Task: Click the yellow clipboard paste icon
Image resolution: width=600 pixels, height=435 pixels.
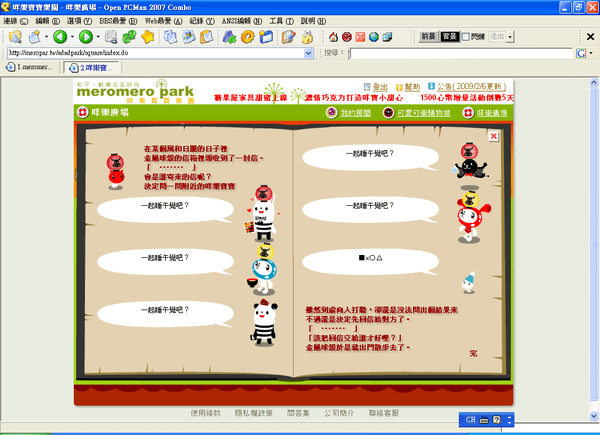Action: click(x=207, y=37)
